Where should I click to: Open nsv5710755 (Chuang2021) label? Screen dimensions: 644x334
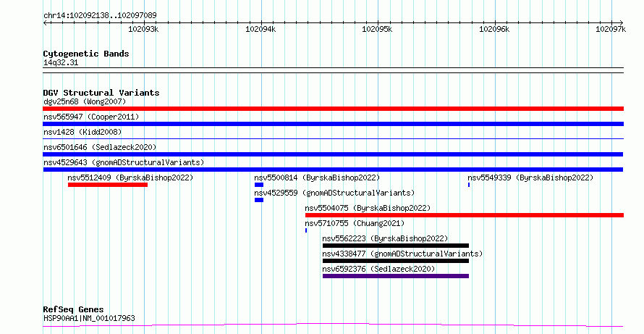coord(355,223)
